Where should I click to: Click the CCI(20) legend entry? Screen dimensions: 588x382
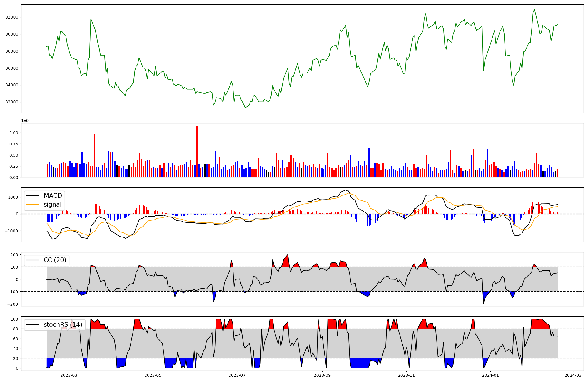55,260
